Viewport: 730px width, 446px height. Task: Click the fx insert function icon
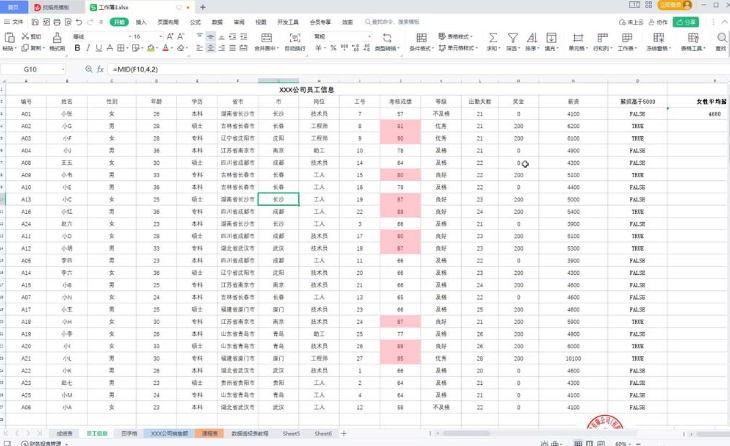coord(100,69)
